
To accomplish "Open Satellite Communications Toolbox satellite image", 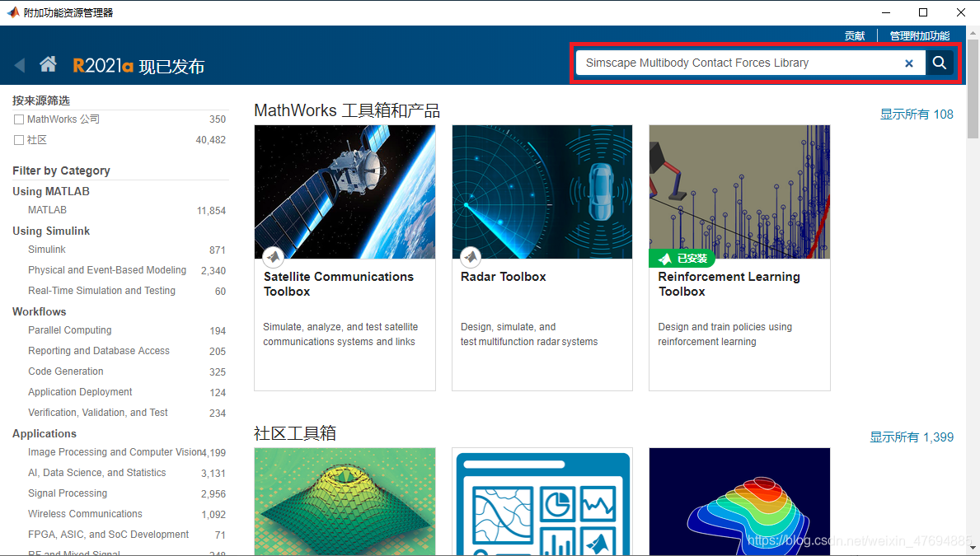I will (x=345, y=192).
